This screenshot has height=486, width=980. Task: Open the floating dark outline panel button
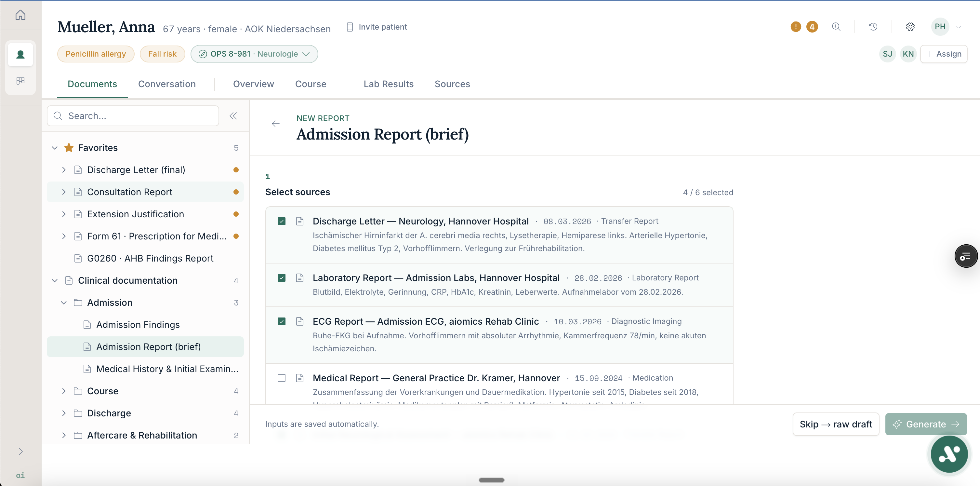click(966, 256)
